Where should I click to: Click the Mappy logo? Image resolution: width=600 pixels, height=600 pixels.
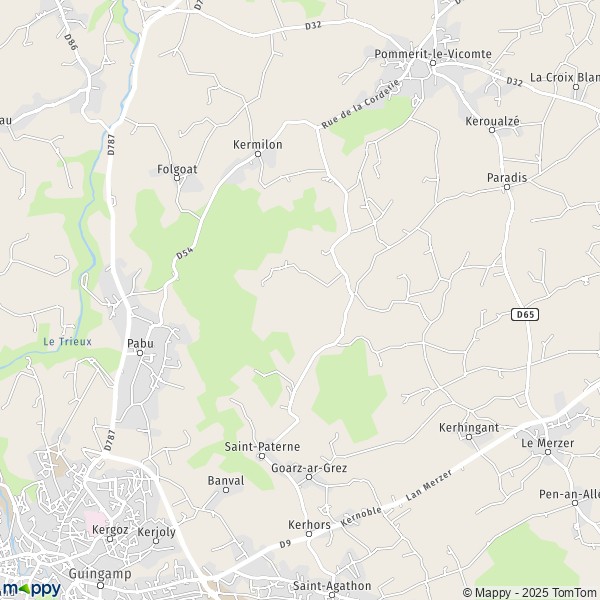pyautogui.click(x=31, y=589)
